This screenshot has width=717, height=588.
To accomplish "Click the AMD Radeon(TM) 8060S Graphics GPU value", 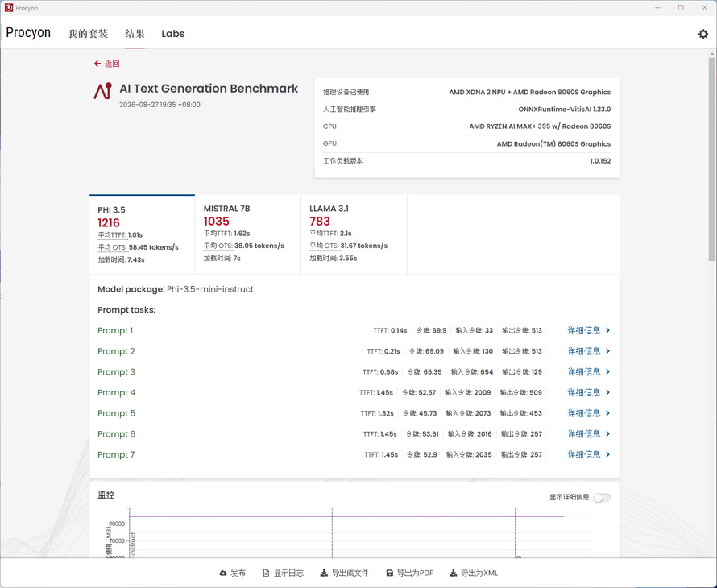I will click(x=553, y=143).
